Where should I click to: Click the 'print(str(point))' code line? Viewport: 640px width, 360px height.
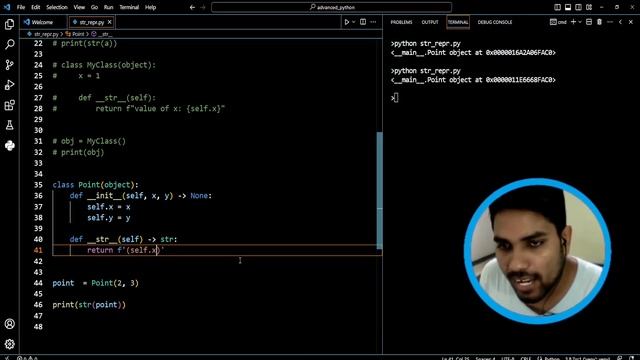click(x=89, y=305)
